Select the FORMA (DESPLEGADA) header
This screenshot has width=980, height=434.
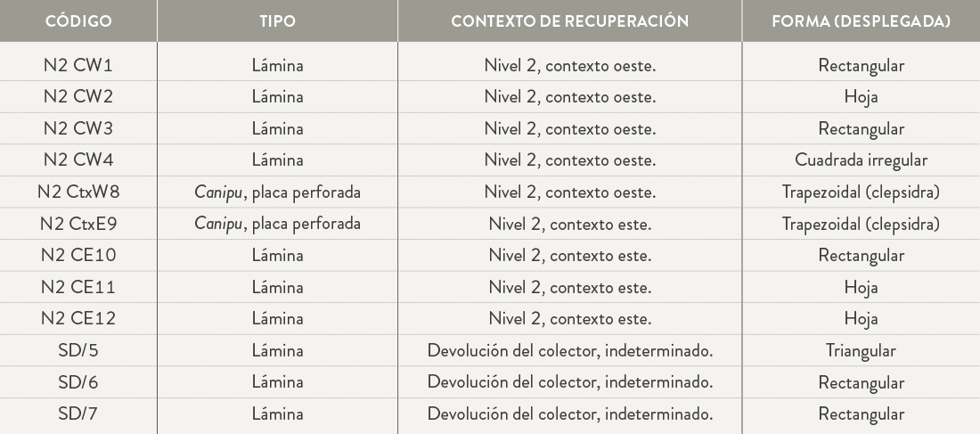tap(861, 21)
